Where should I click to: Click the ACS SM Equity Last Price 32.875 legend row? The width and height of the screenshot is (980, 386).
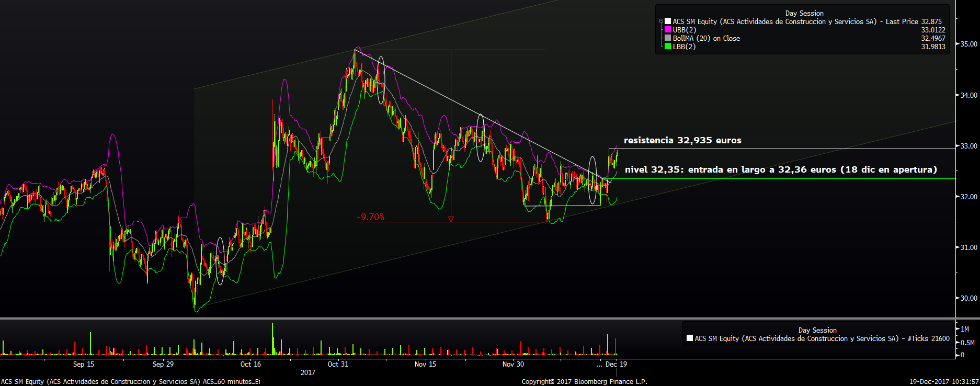click(x=803, y=21)
